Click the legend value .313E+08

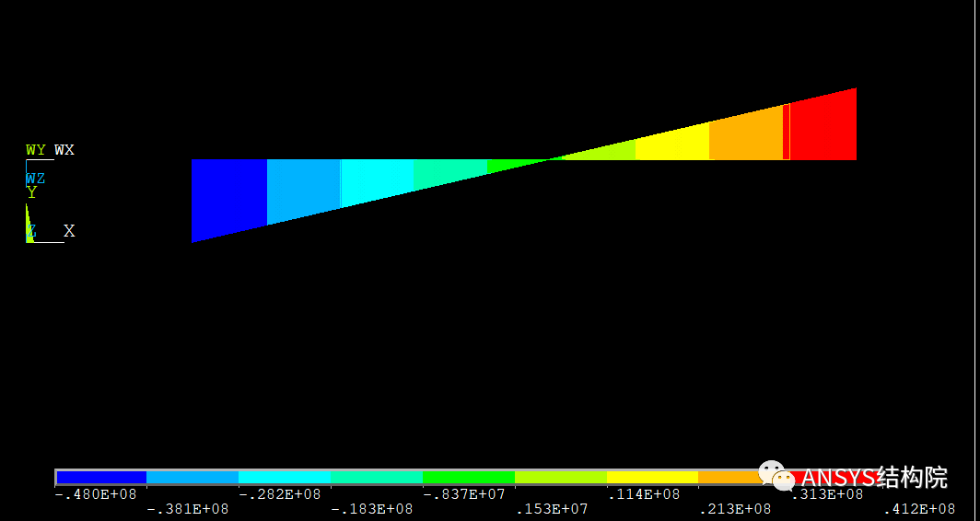827,494
